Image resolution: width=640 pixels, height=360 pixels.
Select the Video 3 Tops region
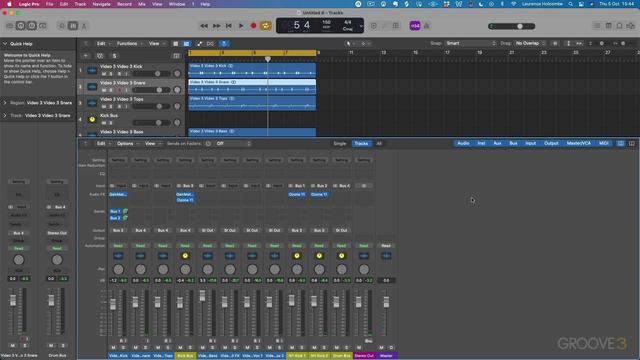[252, 103]
